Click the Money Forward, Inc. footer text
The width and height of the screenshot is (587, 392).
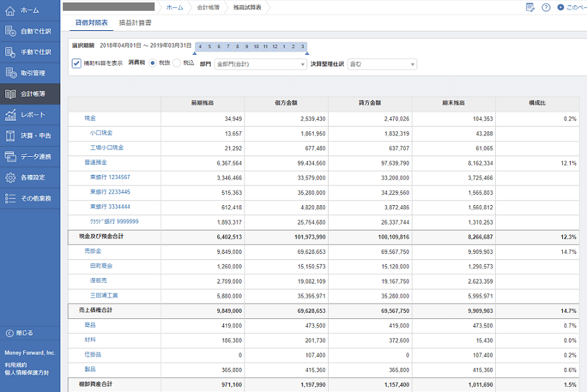(30, 352)
